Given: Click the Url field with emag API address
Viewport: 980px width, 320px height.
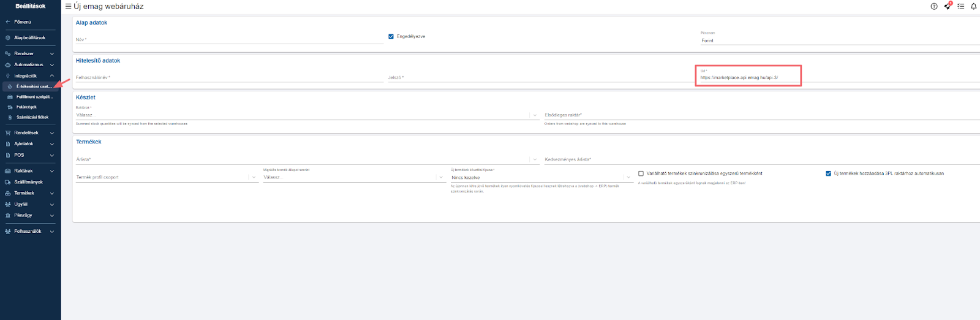Looking at the screenshot, I should pos(747,78).
